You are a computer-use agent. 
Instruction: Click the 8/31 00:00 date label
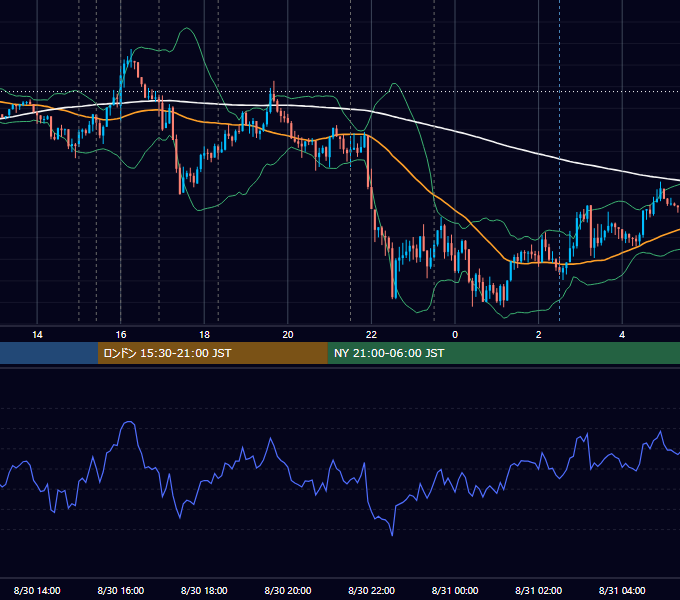455,590
